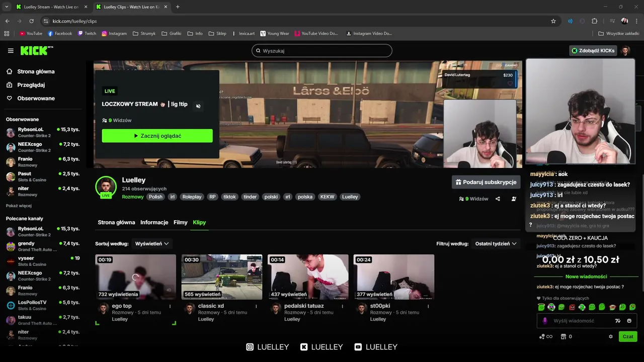The image size is (644, 362).
Task: Insert the red angry emote
Action: click(x=572, y=307)
